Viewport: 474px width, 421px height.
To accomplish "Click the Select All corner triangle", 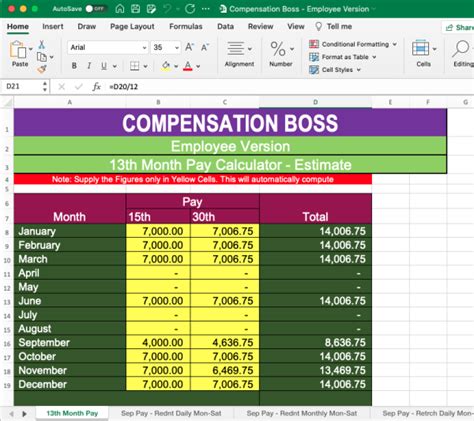I will click(x=7, y=102).
